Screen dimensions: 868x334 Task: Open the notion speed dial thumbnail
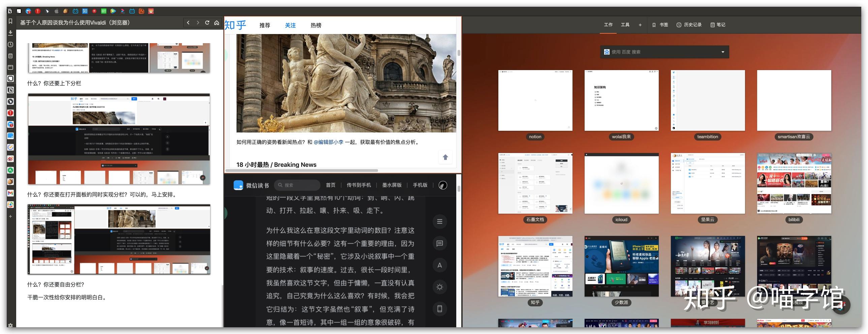click(x=535, y=100)
